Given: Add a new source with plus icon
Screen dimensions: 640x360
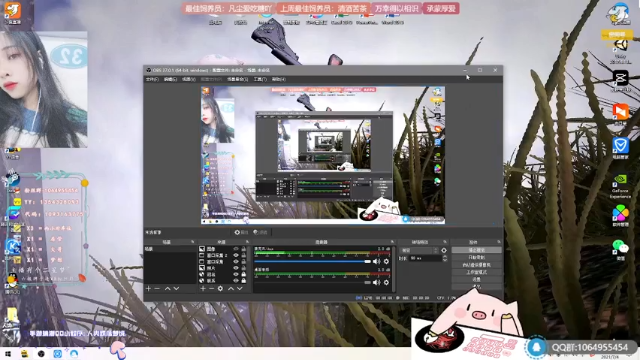Looking at the screenshot, I should [203, 289].
